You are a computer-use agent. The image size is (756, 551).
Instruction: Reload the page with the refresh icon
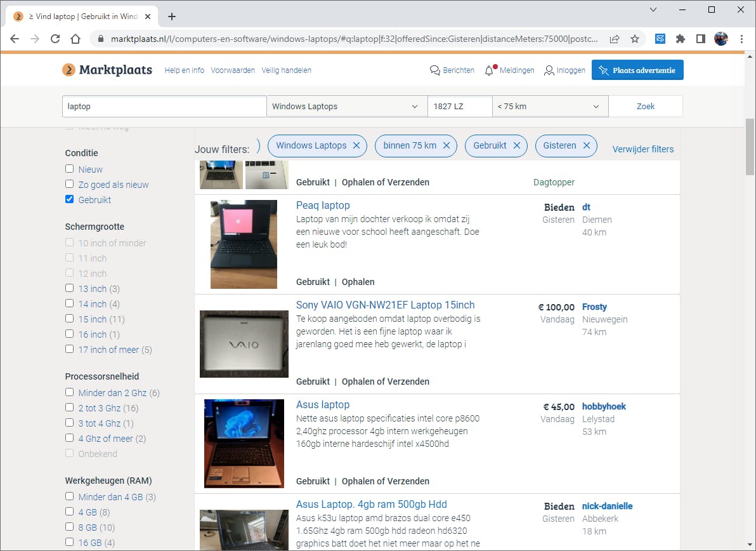pos(55,39)
